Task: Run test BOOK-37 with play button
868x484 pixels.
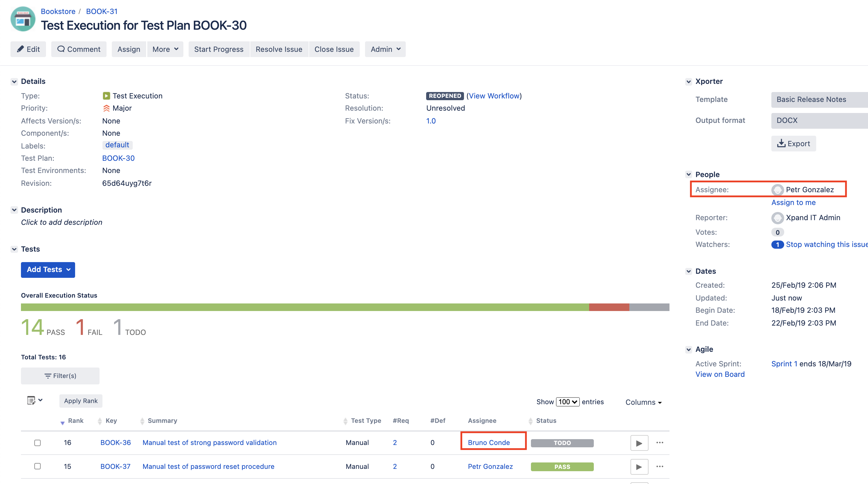Action: coord(639,467)
